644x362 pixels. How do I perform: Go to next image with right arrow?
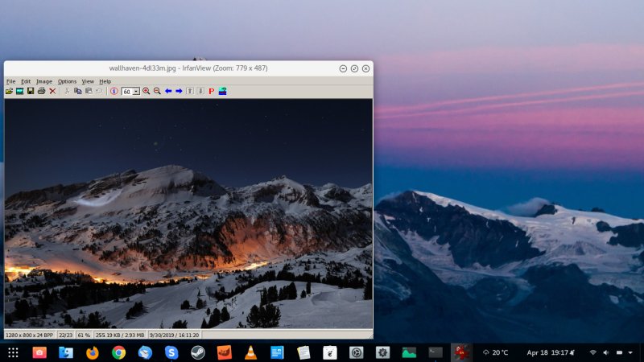179,91
